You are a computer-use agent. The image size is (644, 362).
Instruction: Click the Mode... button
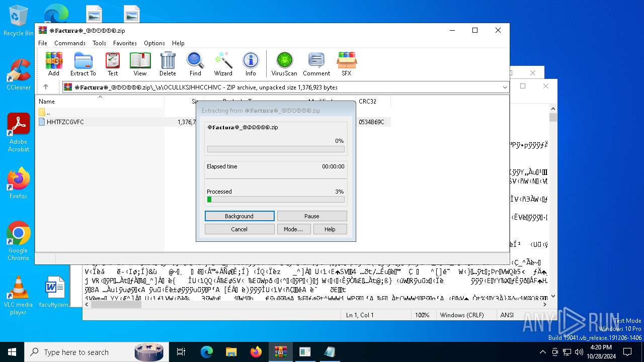pyautogui.click(x=293, y=229)
